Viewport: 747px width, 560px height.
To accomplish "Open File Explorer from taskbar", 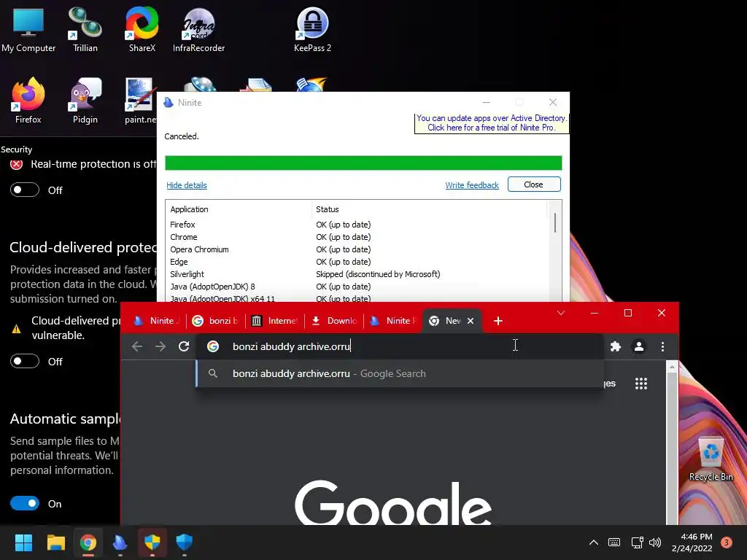I will pyautogui.click(x=55, y=542).
